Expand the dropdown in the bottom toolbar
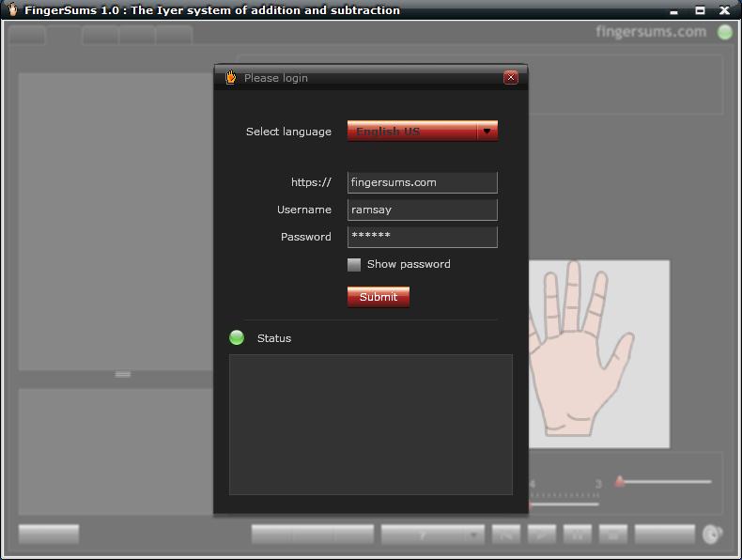The height and width of the screenshot is (560, 742). [x=473, y=535]
